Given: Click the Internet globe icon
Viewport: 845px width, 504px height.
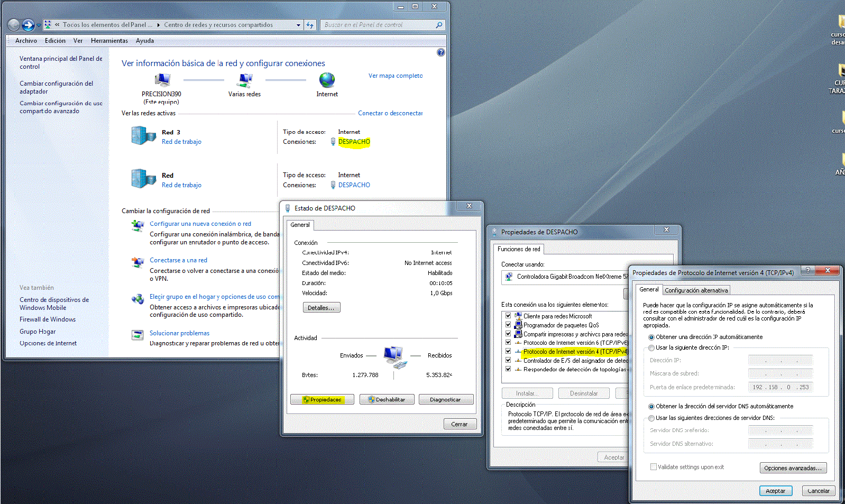Looking at the screenshot, I should click(x=327, y=80).
